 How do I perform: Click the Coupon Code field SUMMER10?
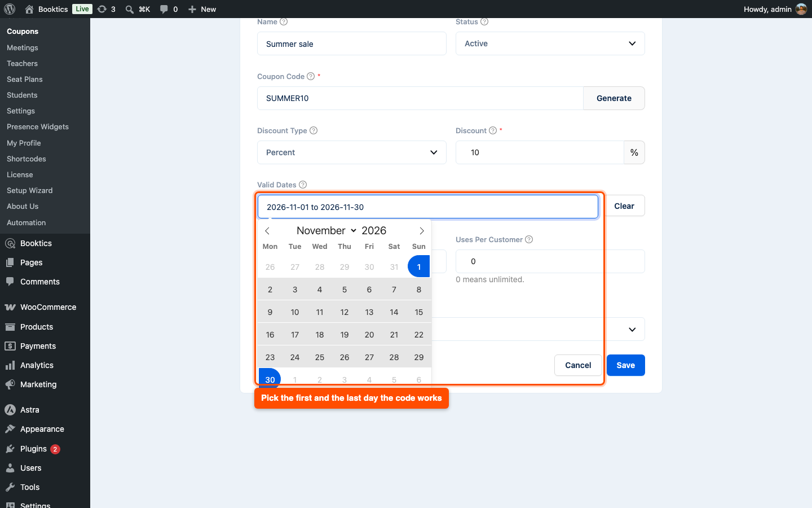pyautogui.click(x=420, y=98)
